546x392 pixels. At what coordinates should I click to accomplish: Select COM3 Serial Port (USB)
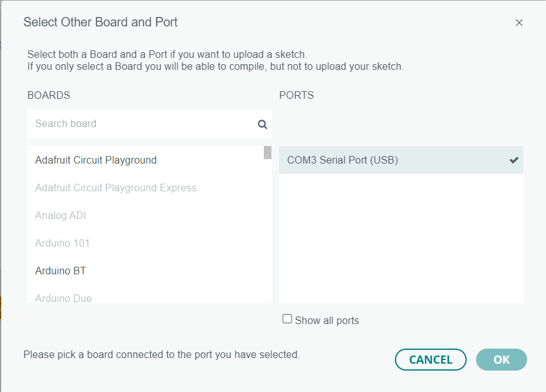[x=343, y=160]
